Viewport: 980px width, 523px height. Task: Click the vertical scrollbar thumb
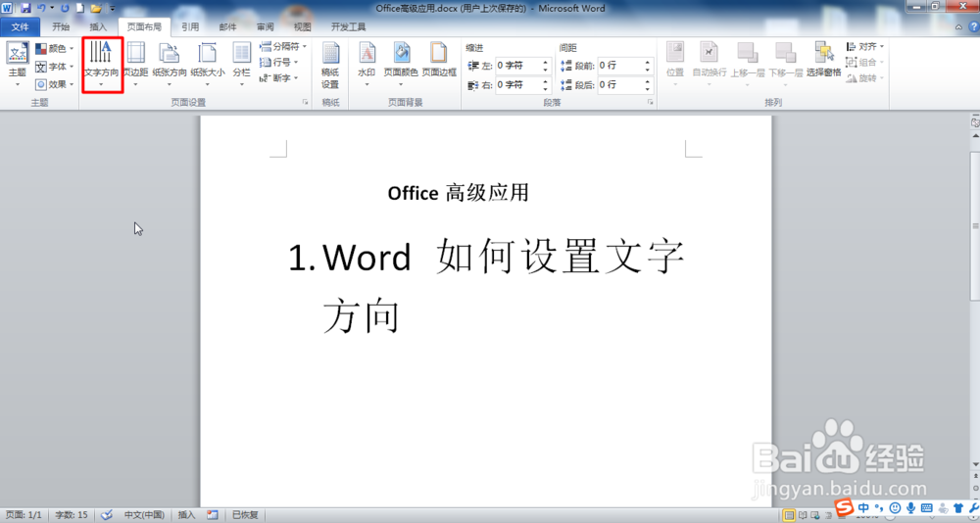coord(975,226)
